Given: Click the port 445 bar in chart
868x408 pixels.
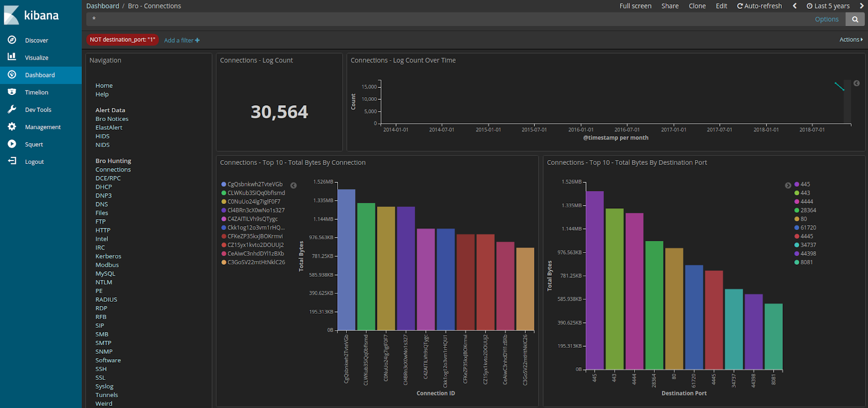Looking at the screenshot, I should (595, 280).
